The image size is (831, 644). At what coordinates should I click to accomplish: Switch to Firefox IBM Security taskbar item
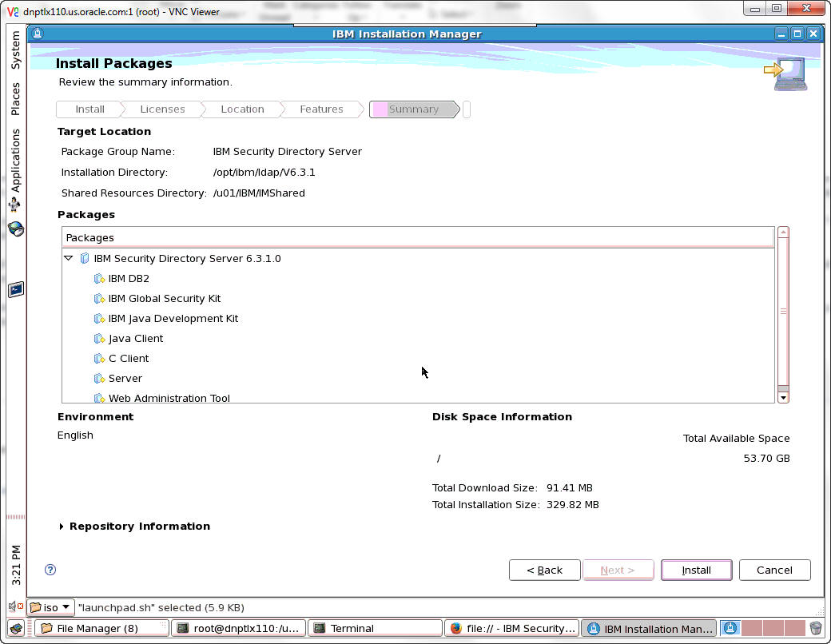tap(512, 628)
